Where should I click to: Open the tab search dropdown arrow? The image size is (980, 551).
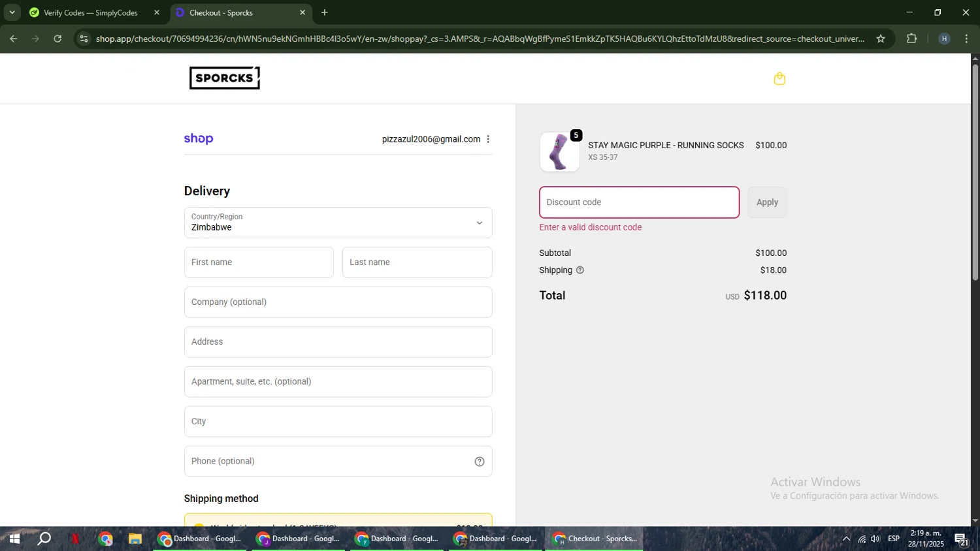(12, 12)
